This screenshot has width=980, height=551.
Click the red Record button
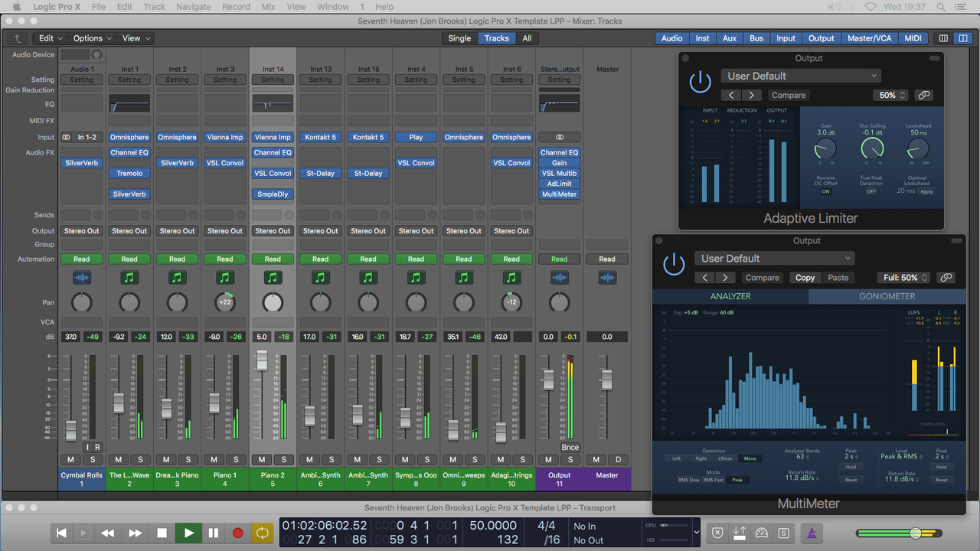(x=238, y=533)
